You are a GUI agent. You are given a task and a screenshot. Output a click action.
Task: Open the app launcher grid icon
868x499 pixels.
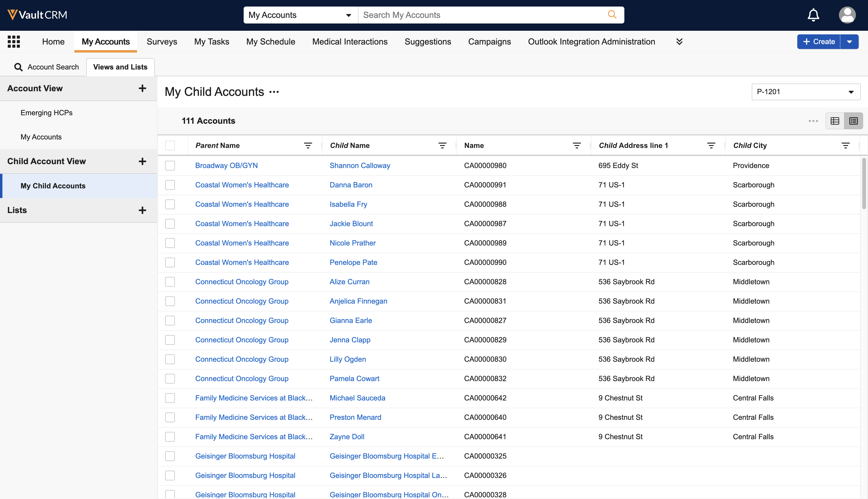14,41
